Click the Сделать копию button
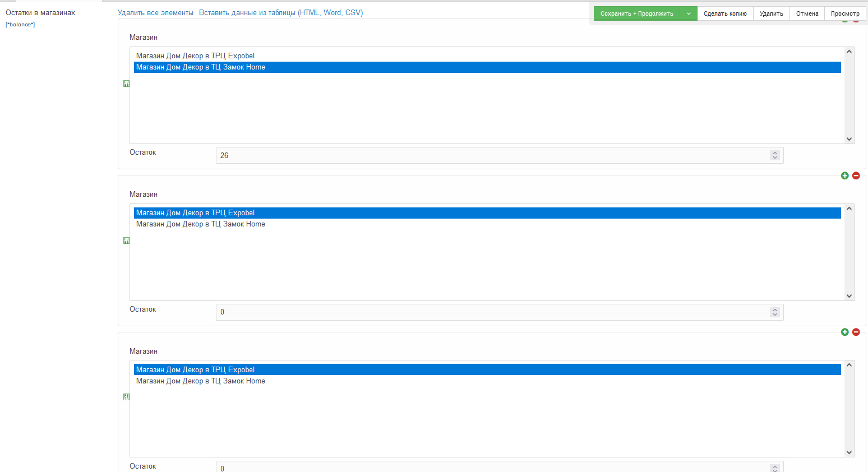The width and height of the screenshot is (868, 472). [x=725, y=13]
